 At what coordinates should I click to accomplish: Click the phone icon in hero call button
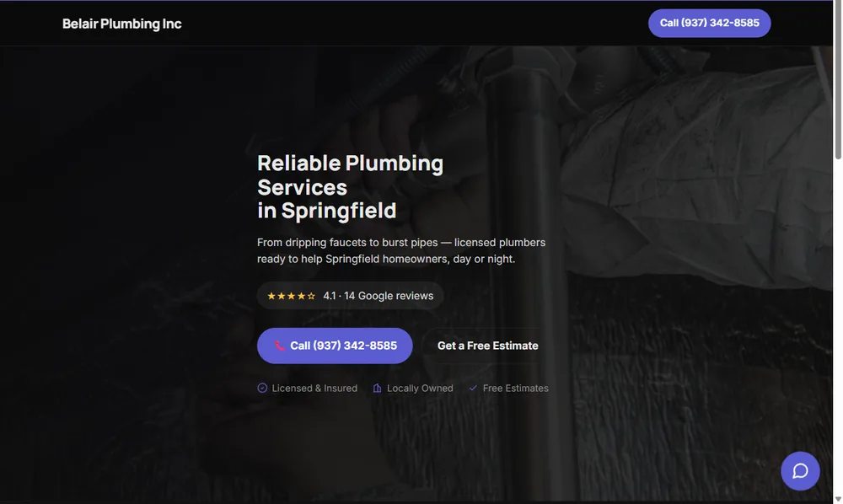(280, 346)
